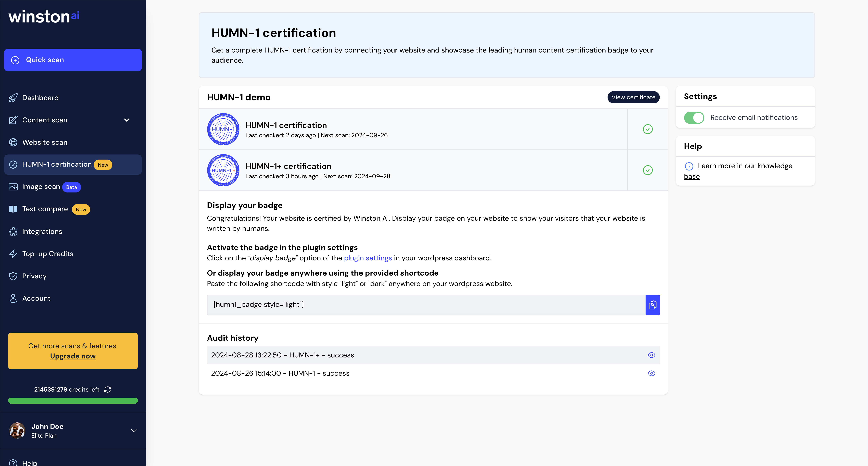The width and height of the screenshot is (868, 466).
Task: Click the Website scan globe icon
Action: [x=13, y=142]
